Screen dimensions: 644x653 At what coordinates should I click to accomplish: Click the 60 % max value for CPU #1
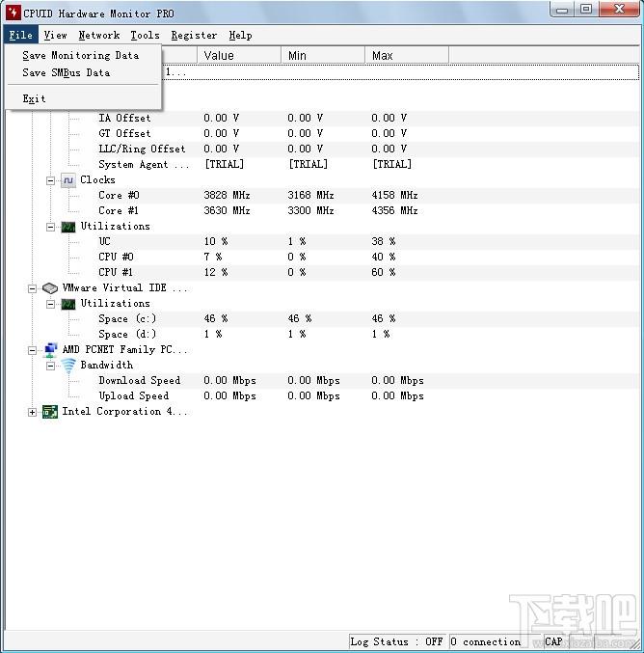tap(384, 272)
